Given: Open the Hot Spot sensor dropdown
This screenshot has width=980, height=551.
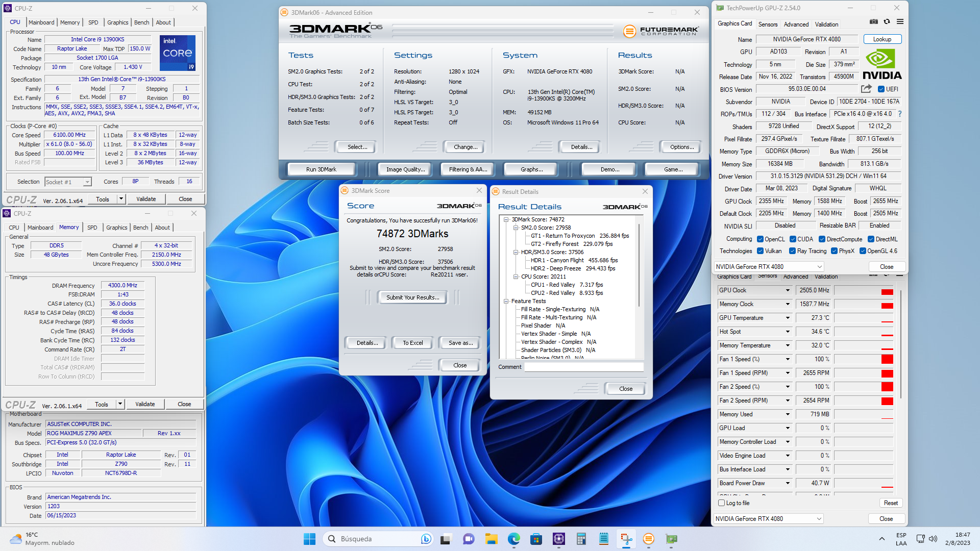Looking at the screenshot, I should [x=788, y=331].
